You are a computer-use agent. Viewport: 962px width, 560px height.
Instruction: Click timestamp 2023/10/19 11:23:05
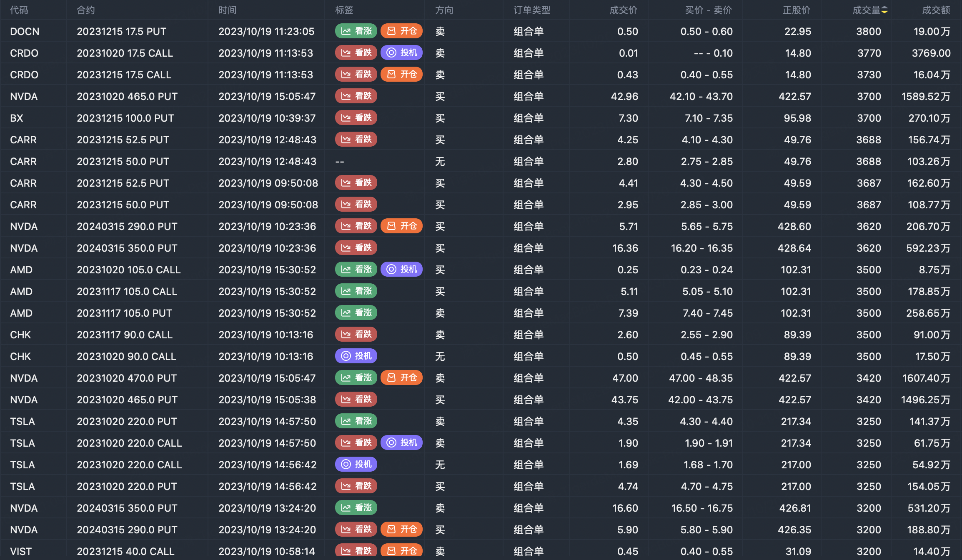click(x=266, y=31)
